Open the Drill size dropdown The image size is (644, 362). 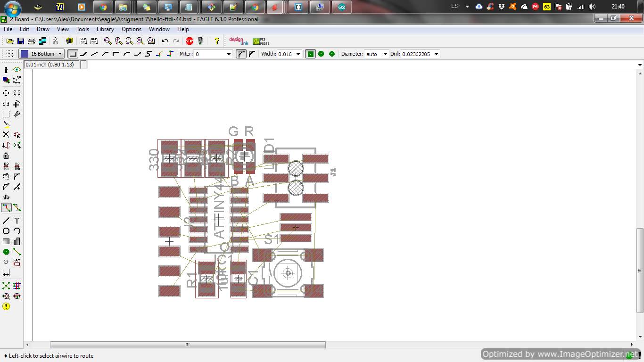point(436,54)
